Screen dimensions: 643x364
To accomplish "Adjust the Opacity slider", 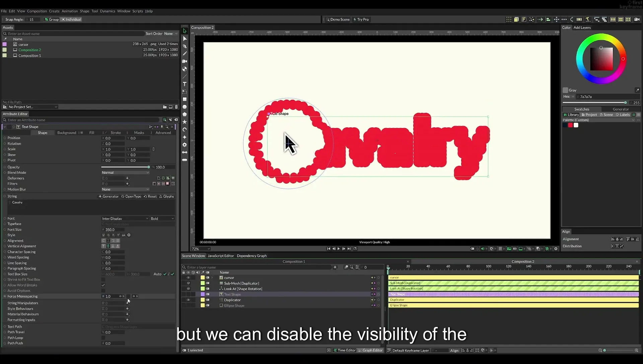I will pos(125,167).
